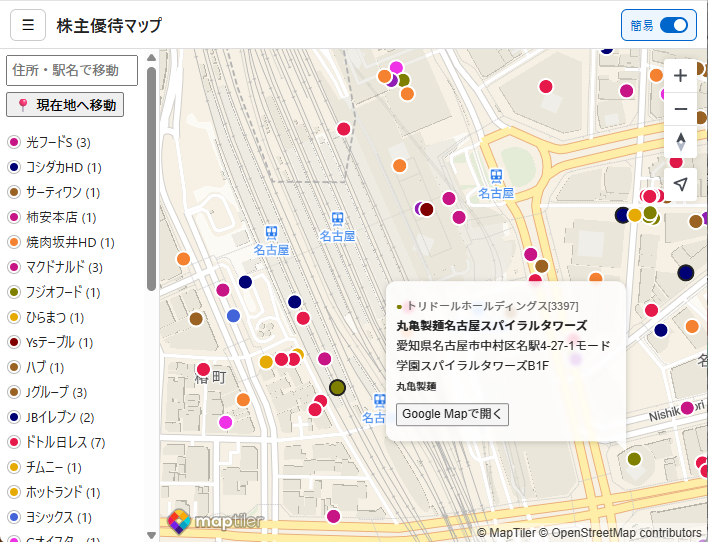Image resolution: width=708 pixels, height=542 pixels.
Task: Select フジオフード (1) in legend
Action: 54,292
